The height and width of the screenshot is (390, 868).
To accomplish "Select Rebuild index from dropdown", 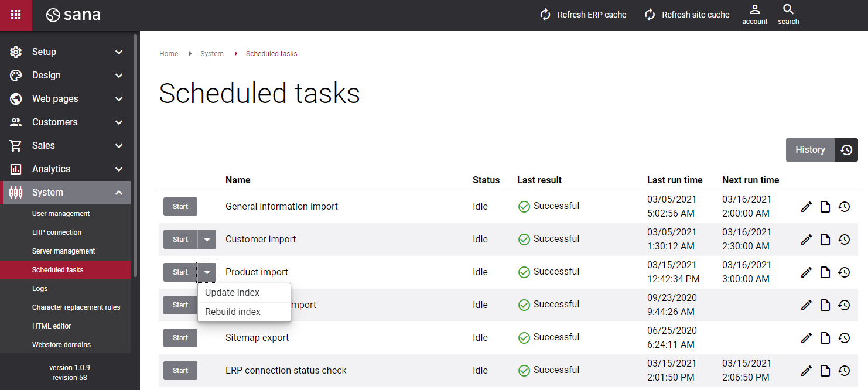I will 244,312.
